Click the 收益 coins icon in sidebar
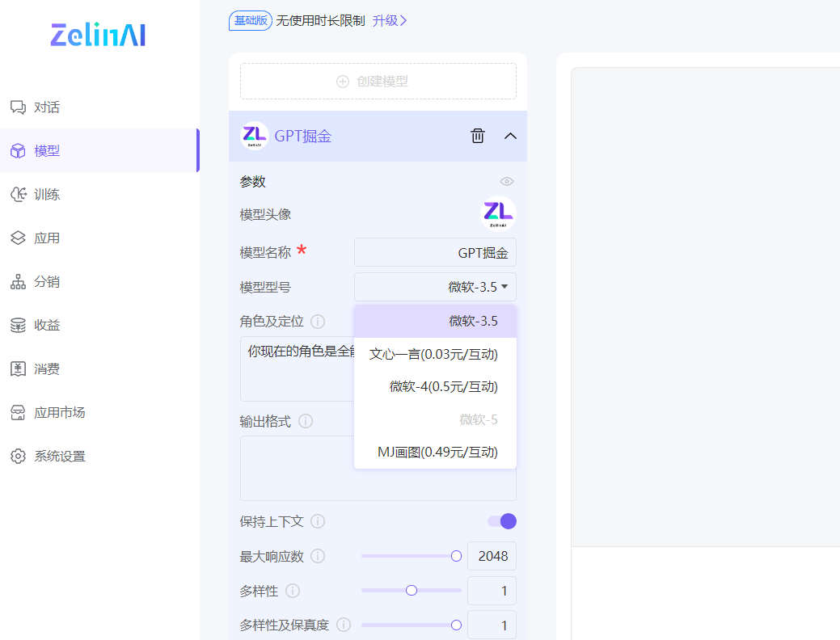This screenshot has height=640, width=840. click(x=19, y=325)
